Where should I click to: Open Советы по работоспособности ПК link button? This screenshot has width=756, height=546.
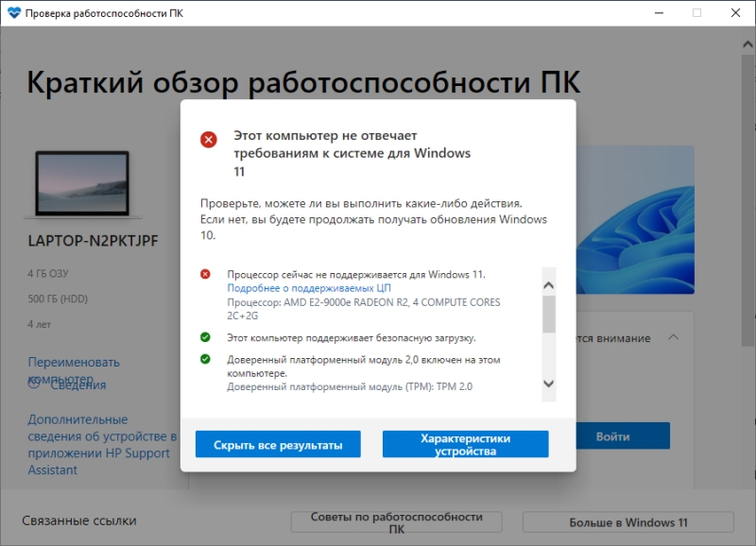point(396,522)
